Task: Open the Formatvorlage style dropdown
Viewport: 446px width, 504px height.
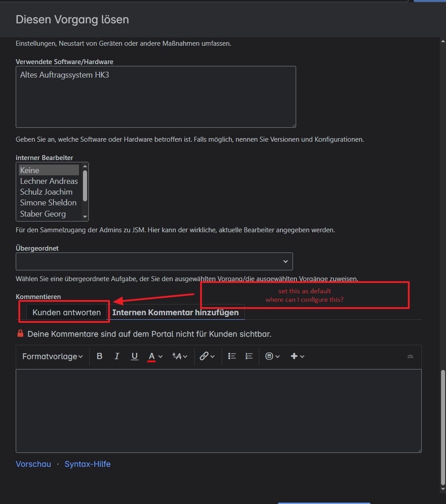Action: [52, 356]
